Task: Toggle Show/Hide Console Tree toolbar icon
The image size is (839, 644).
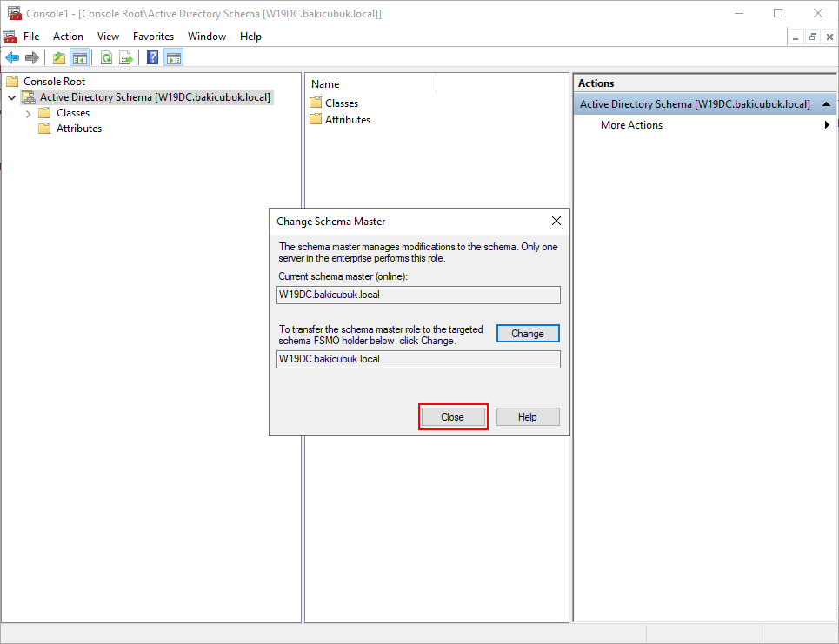Action: [x=80, y=57]
